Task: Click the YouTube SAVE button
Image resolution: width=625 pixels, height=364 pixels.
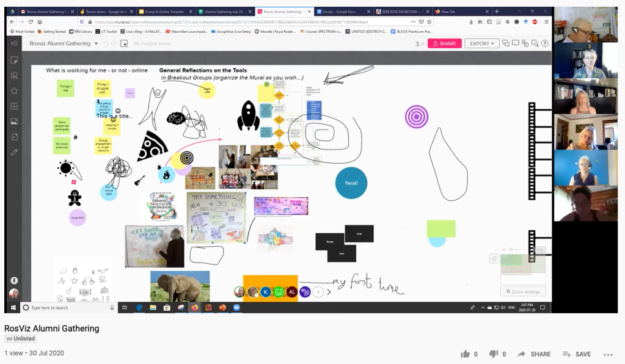Action: tap(576, 354)
